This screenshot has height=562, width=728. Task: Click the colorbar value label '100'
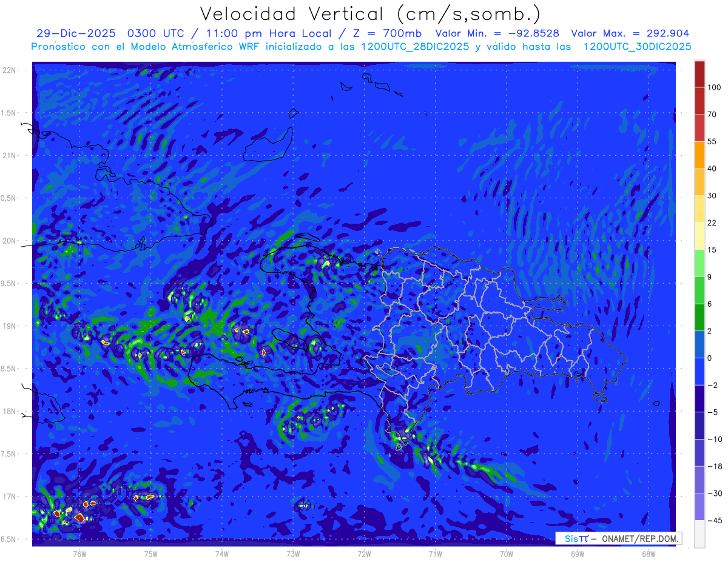click(x=714, y=87)
